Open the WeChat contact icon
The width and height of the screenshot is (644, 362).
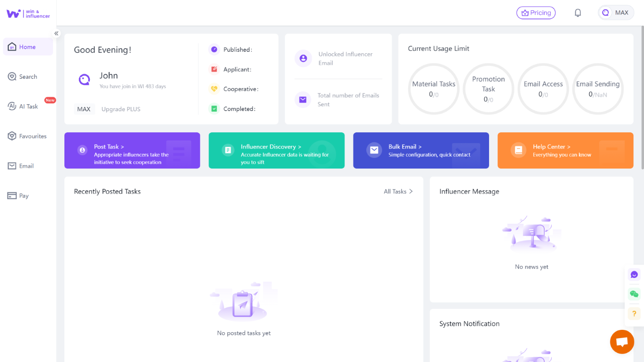click(x=634, y=294)
